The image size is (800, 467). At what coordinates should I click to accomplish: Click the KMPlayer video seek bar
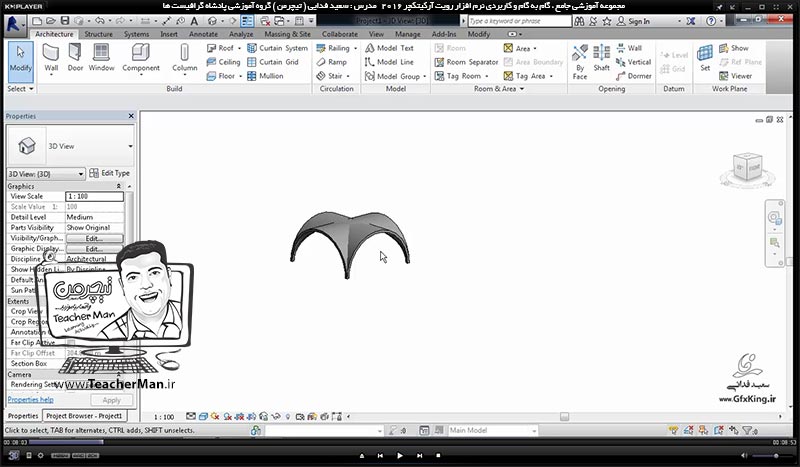[x=399, y=442]
